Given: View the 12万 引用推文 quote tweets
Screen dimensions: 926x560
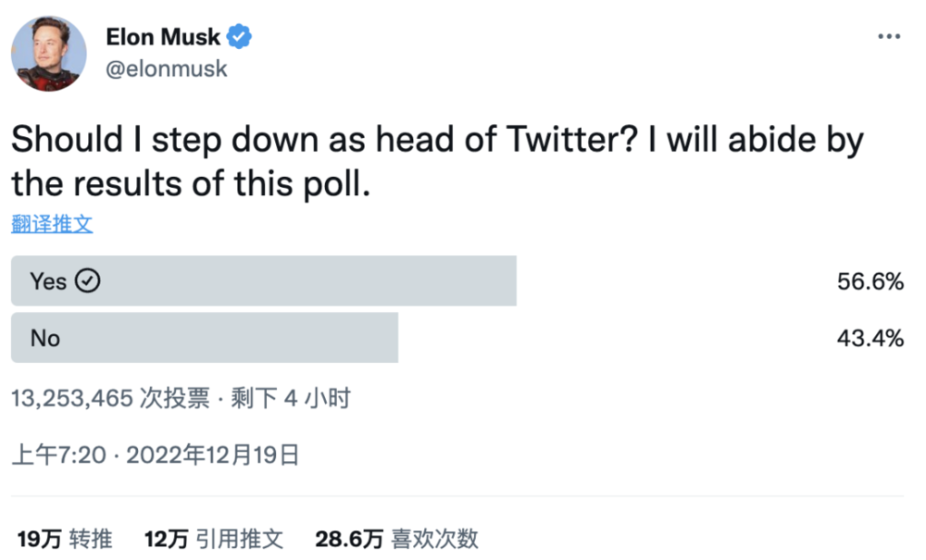Looking at the screenshot, I should click(214, 539).
